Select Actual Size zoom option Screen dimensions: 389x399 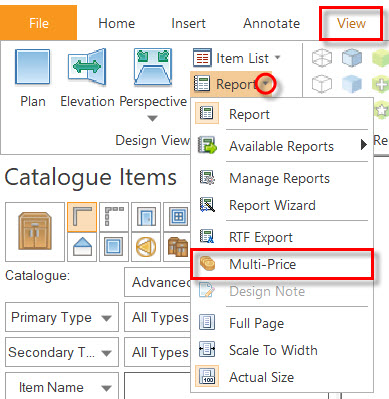[282, 377]
